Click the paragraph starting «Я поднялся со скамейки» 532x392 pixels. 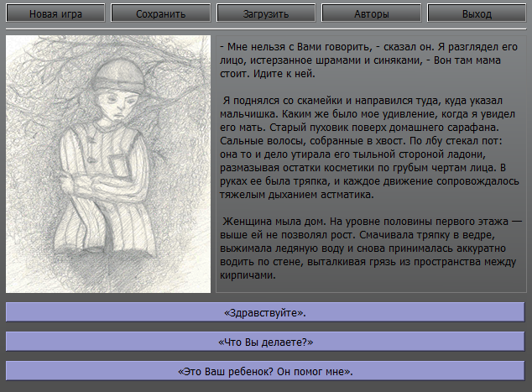[369, 147]
